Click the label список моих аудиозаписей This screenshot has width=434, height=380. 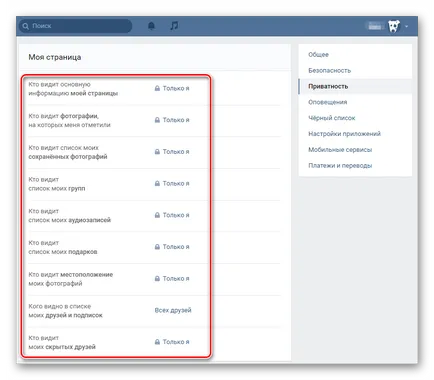pos(70,220)
